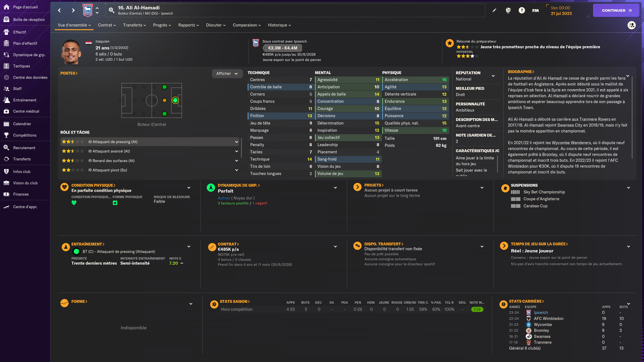Open the Contrat tab menu
644x362 pixels.
coord(107,25)
